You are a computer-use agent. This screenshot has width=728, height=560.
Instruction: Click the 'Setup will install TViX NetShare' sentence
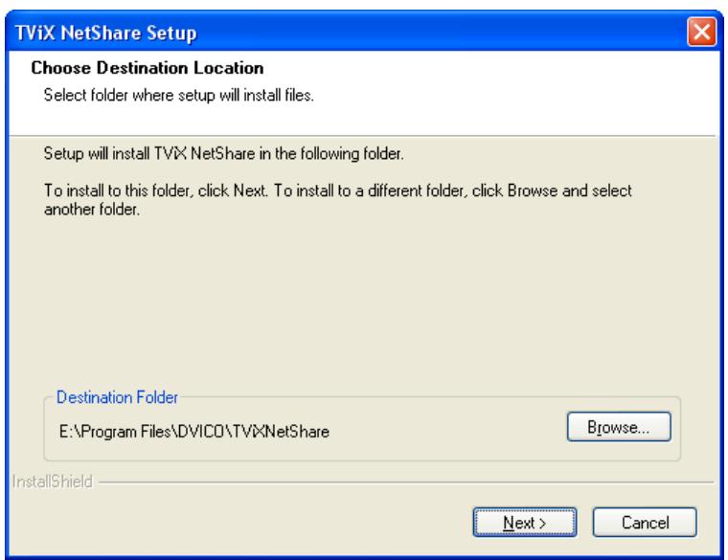(223, 153)
